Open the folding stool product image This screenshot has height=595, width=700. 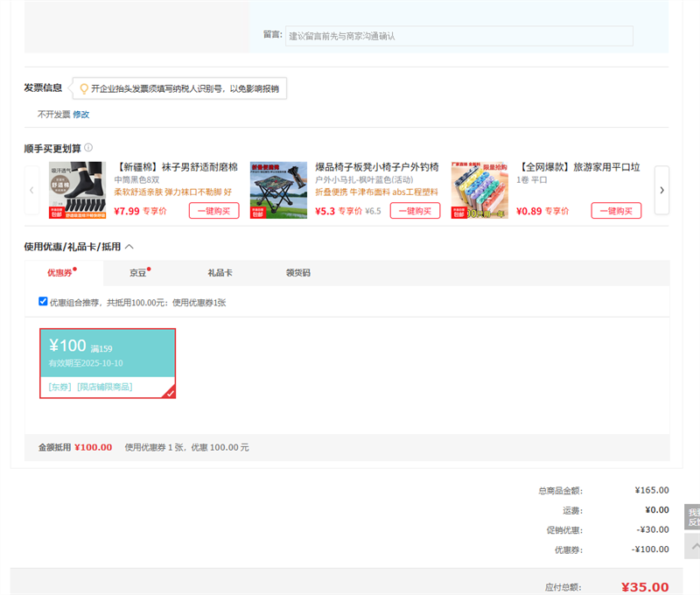278,190
